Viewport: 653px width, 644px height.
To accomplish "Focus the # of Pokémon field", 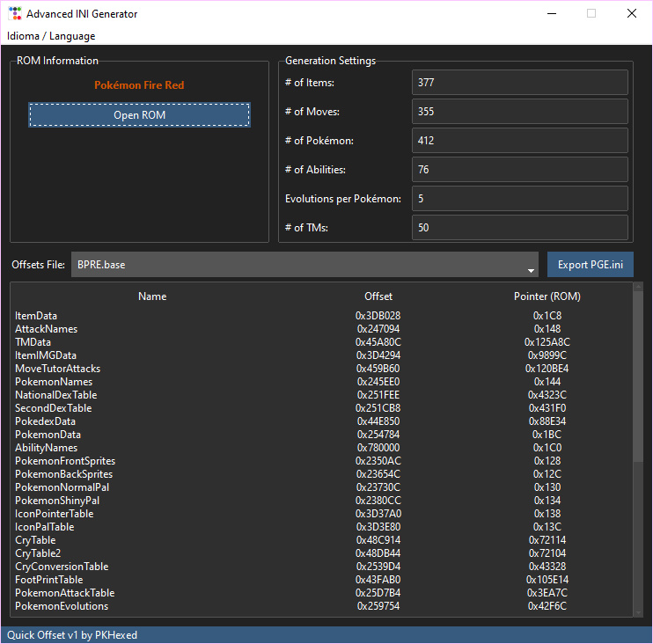I will pos(519,141).
